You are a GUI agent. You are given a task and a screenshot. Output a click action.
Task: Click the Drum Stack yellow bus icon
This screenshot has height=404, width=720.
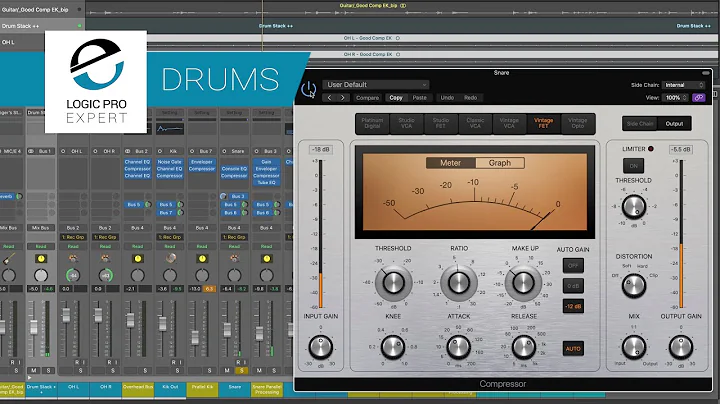coord(41,259)
